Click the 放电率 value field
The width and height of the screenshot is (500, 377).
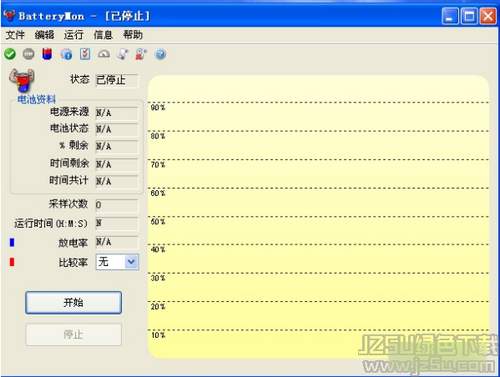[x=117, y=242]
